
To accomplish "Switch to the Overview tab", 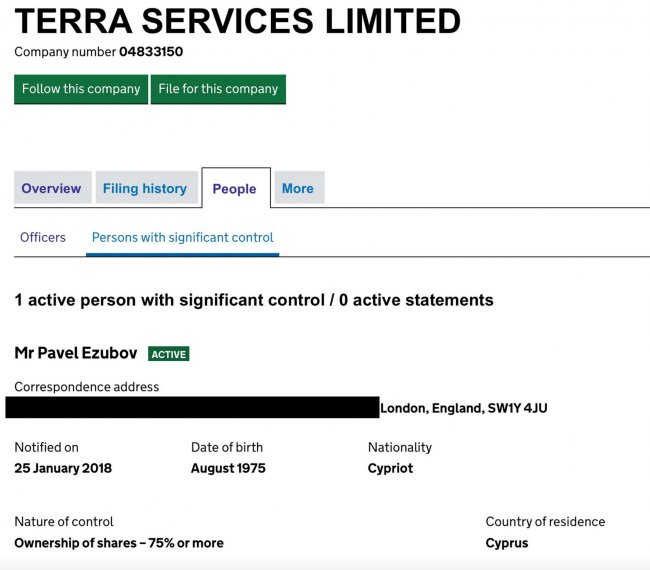I will pos(51,188).
